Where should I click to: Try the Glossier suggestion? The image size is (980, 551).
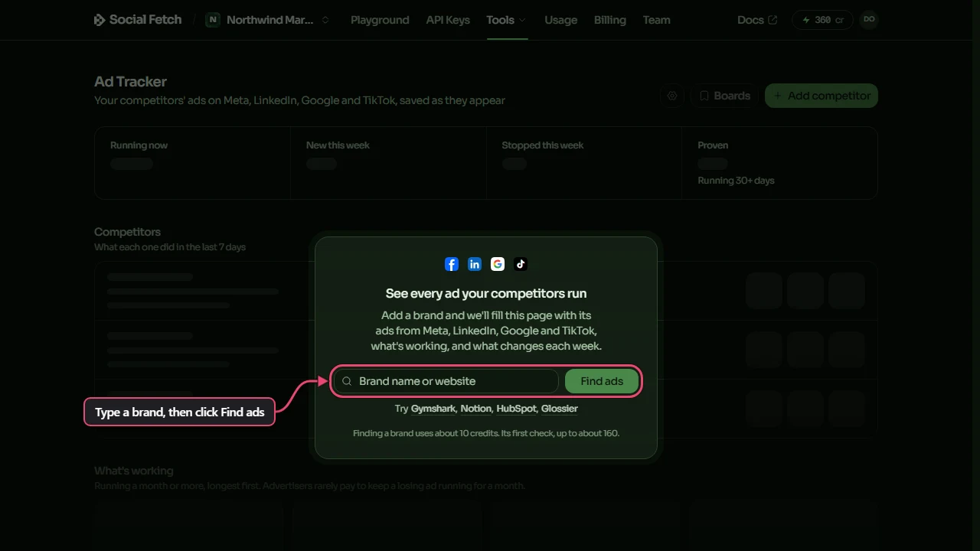click(x=560, y=409)
